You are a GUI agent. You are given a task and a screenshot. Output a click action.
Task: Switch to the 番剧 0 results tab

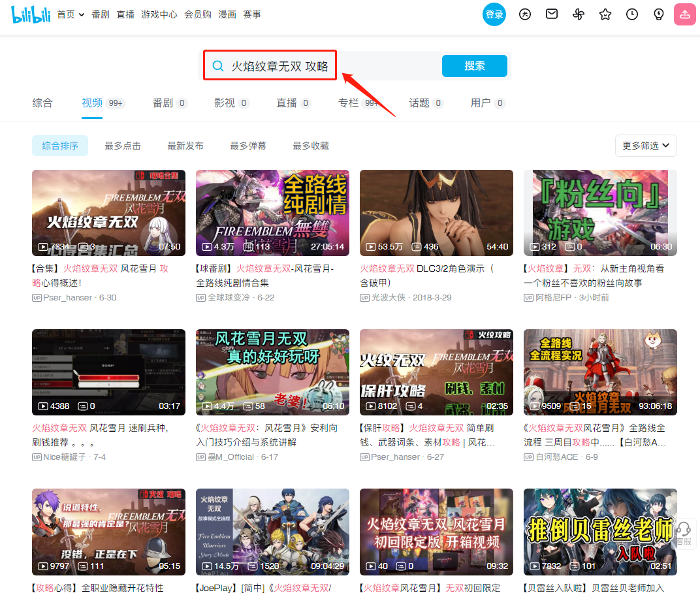170,103
